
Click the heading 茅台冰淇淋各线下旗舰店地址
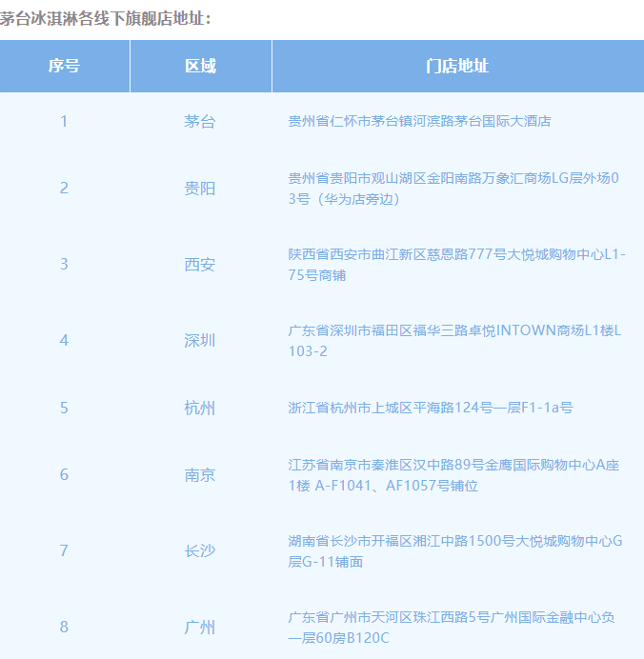[x=105, y=18]
